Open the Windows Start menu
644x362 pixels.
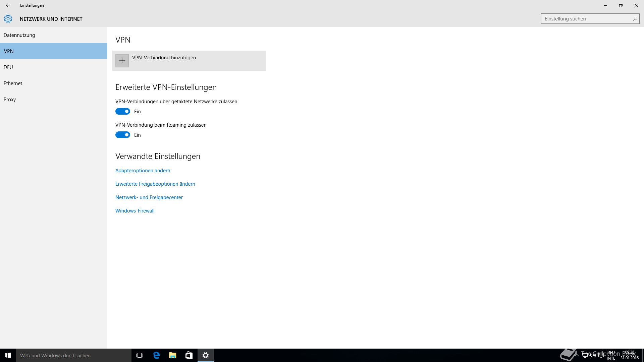(8, 355)
